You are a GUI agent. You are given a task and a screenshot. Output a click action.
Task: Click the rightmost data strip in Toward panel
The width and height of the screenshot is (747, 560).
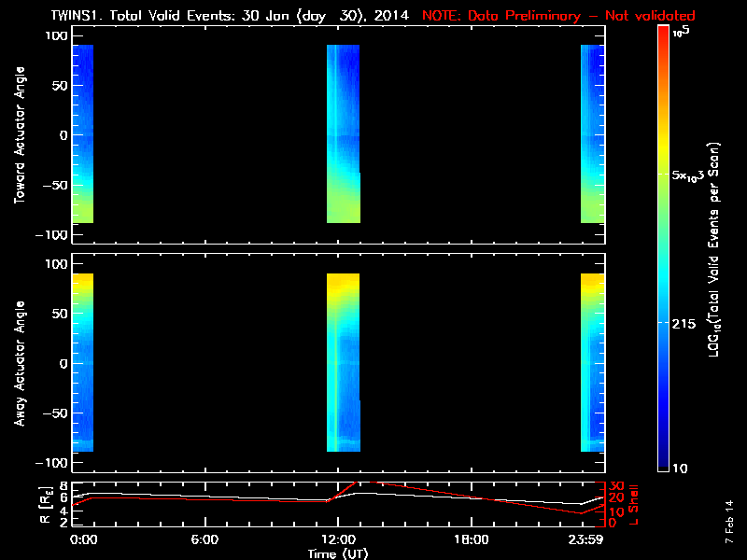tap(592, 134)
